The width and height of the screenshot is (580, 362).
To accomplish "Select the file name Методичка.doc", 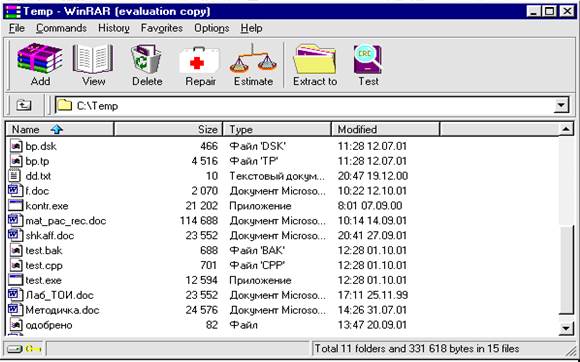I will (x=62, y=310).
